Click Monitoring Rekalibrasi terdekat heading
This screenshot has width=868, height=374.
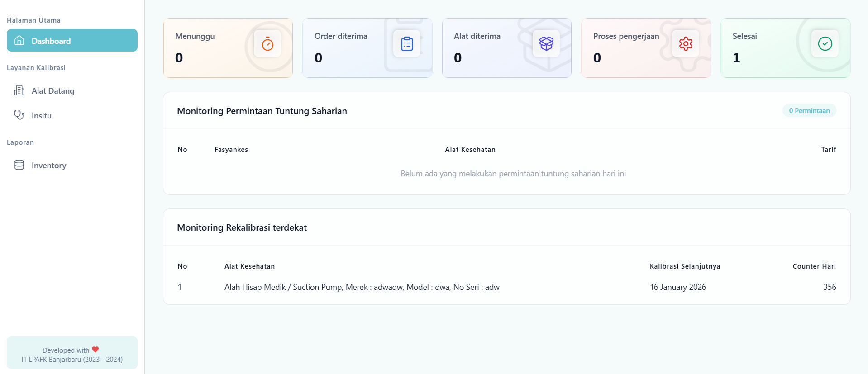242,227
